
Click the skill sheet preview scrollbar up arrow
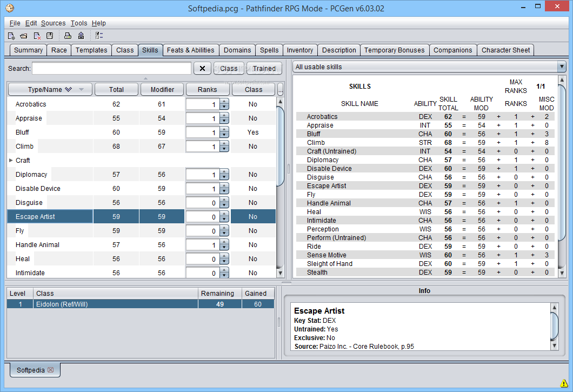[x=562, y=79]
